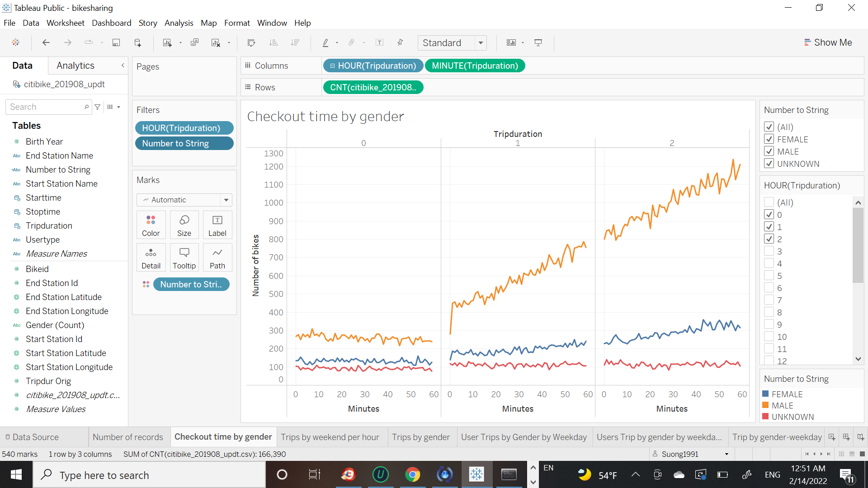868x488 pixels.
Task: Click the Data Source tab button
Action: pos(32,437)
